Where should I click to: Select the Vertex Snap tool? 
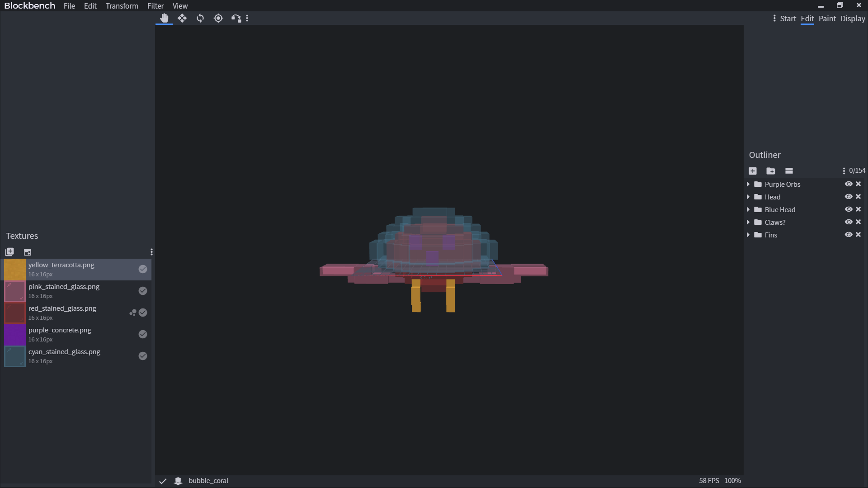tap(236, 18)
